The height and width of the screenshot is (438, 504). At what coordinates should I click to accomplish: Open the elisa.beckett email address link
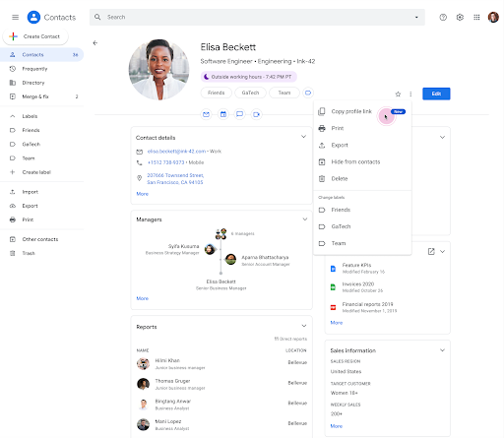pos(176,152)
